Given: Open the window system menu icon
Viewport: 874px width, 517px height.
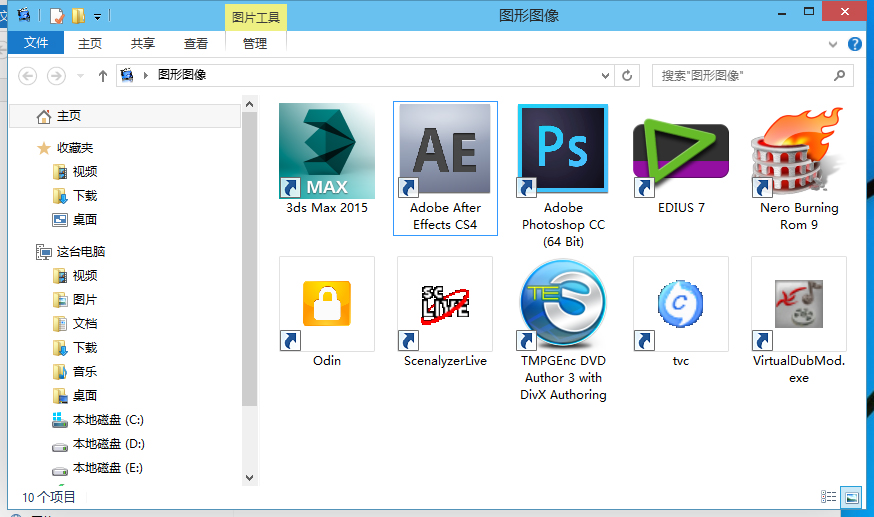Looking at the screenshot, I should pyautogui.click(x=23, y=14).
